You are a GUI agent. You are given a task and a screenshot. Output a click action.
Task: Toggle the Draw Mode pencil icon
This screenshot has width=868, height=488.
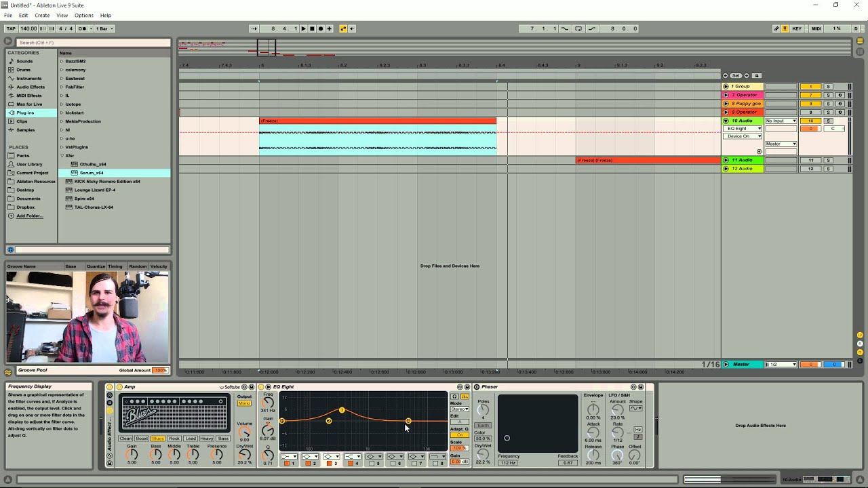point(776,28)
